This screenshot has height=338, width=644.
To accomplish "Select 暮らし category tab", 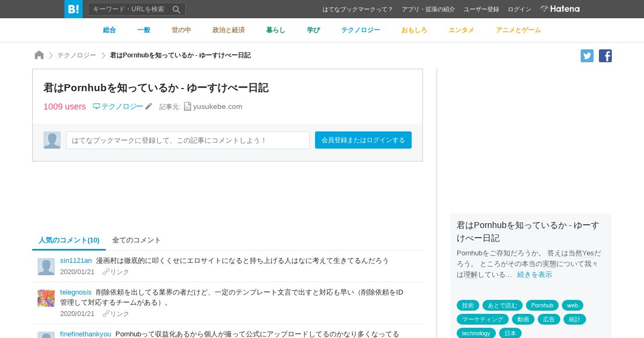I will 276,30.
